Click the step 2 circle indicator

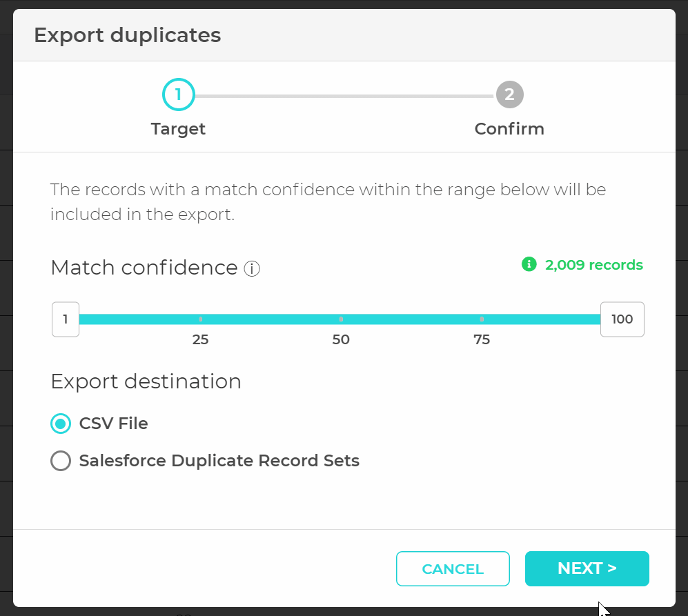(509, 95)
